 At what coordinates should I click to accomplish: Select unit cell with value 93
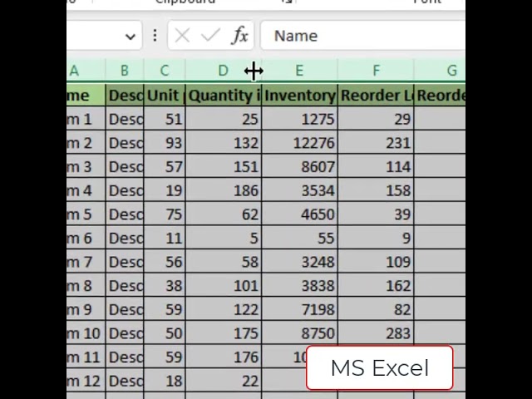tap(165, 142)
